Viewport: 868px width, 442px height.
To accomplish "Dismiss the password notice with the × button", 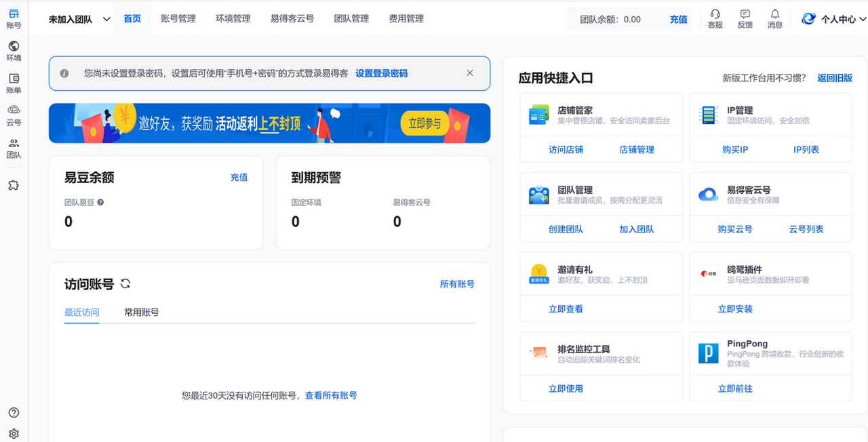I will [470, 73].
